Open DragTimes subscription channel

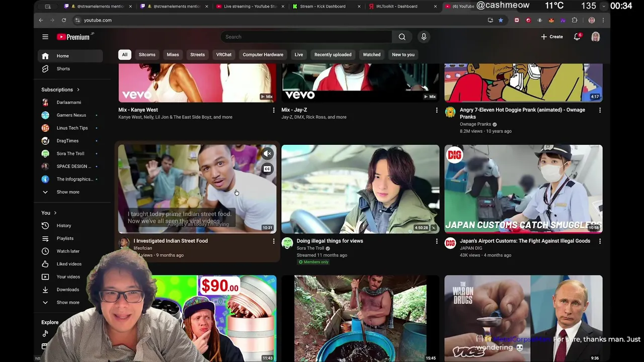tap(70, 141)
